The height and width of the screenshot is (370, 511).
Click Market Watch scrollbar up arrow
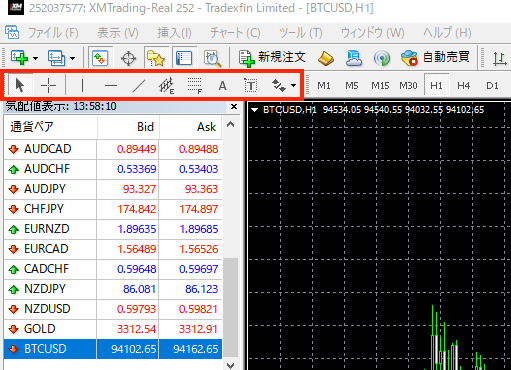[x=230, y=125]
